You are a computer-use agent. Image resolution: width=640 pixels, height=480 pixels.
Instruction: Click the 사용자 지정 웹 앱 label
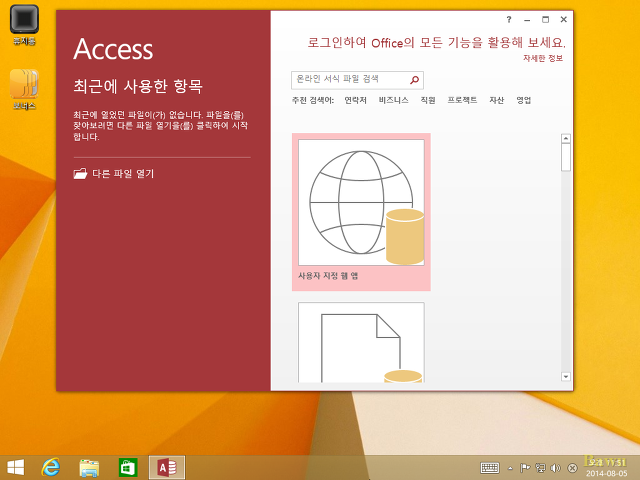(328, 276)
